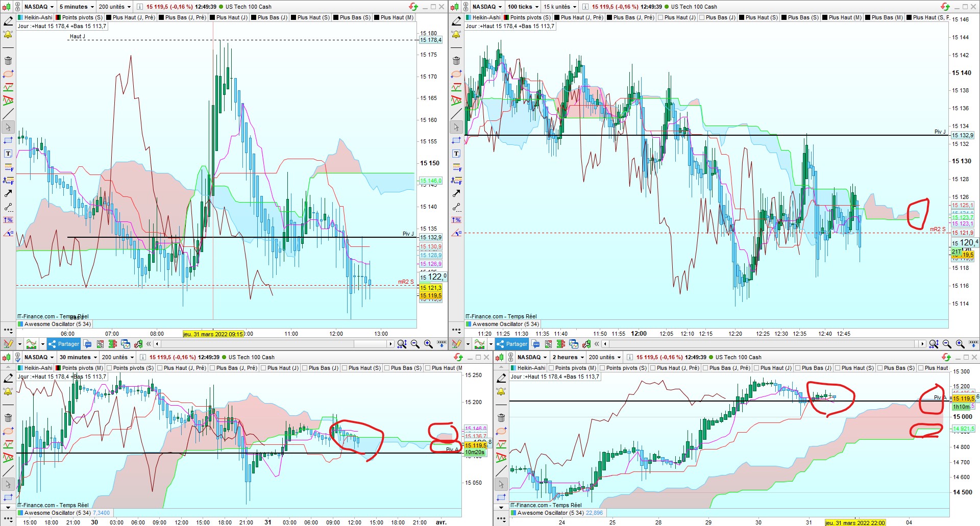Click Partager button under 5 minutes chart
The width and height of the screenshot is (980, 526).
64,344
